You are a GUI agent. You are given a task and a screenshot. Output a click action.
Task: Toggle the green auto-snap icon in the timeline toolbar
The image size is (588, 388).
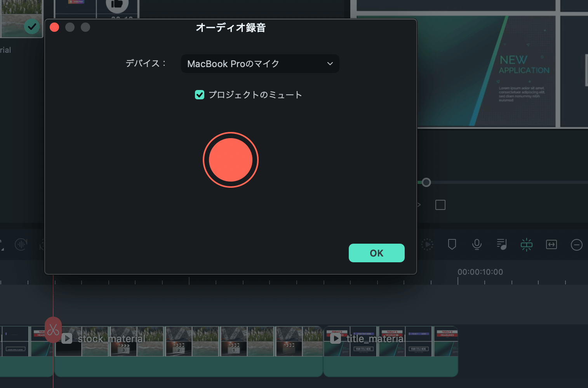click(526, 244)
